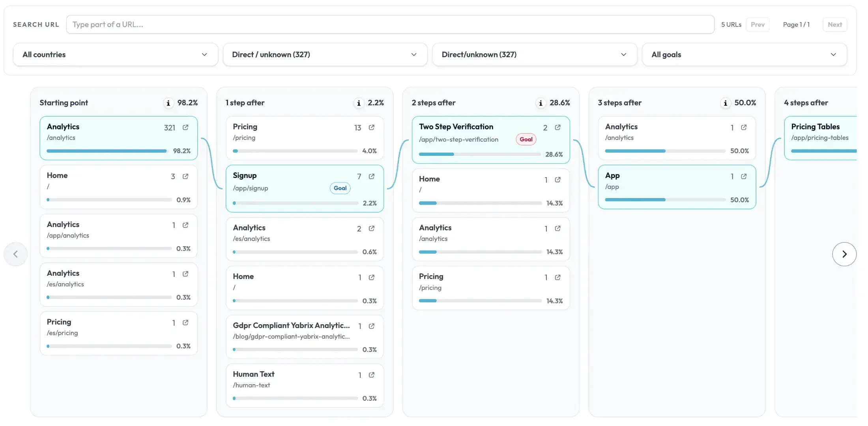
Task: Click the '13' count on Pricing card
Action: [358, 127]
